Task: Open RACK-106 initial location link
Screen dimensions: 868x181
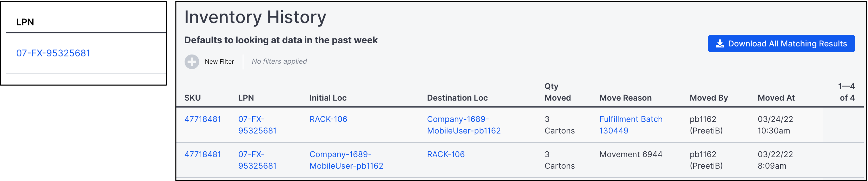Action: click(328, 119)
